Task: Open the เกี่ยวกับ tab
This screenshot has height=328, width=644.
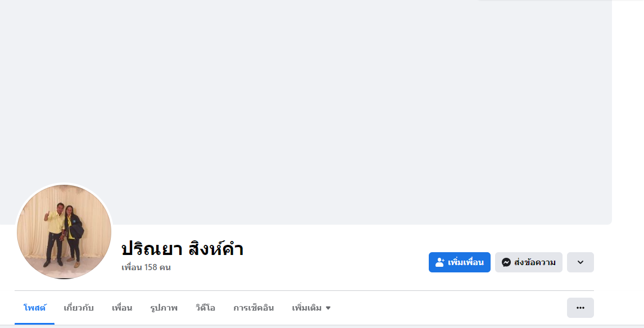Action: coord(79,308)
